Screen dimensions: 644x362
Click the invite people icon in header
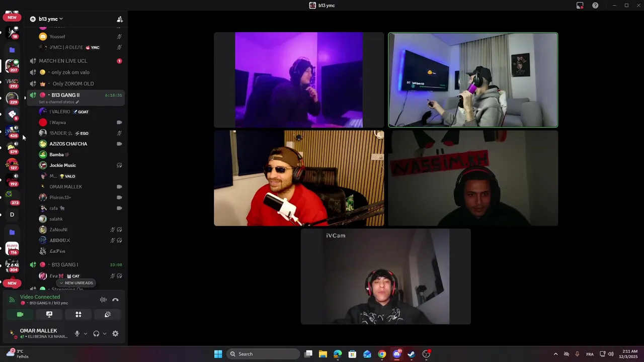(x=120, y=19)
